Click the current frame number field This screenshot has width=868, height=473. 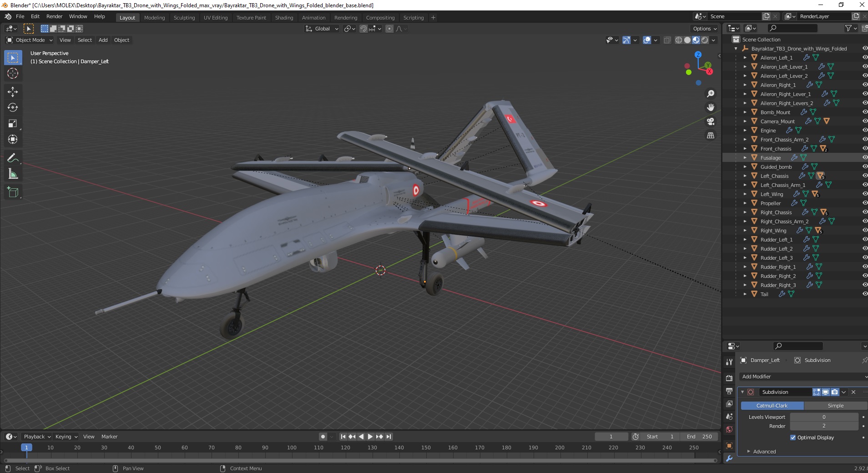click(x=611, y=437)
